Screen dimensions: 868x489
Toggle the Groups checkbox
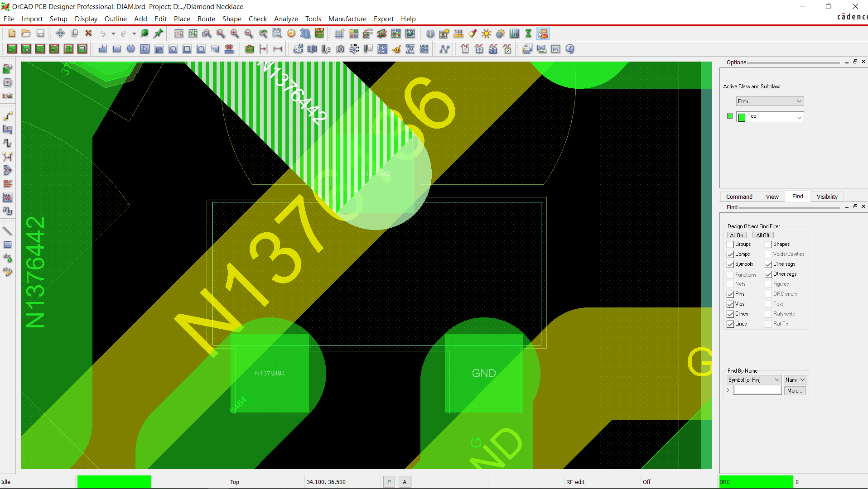(730, 244)
